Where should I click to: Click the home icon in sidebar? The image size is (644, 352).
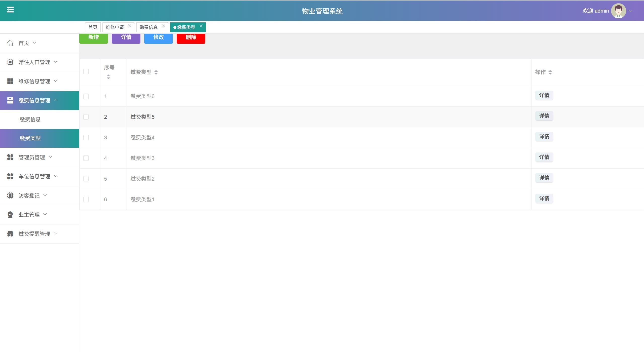10,43
